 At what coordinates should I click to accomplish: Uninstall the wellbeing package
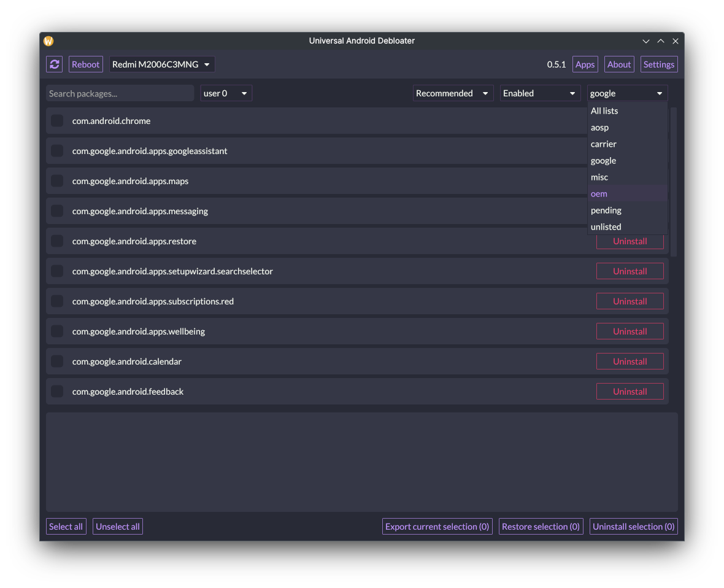pos(630,331)
